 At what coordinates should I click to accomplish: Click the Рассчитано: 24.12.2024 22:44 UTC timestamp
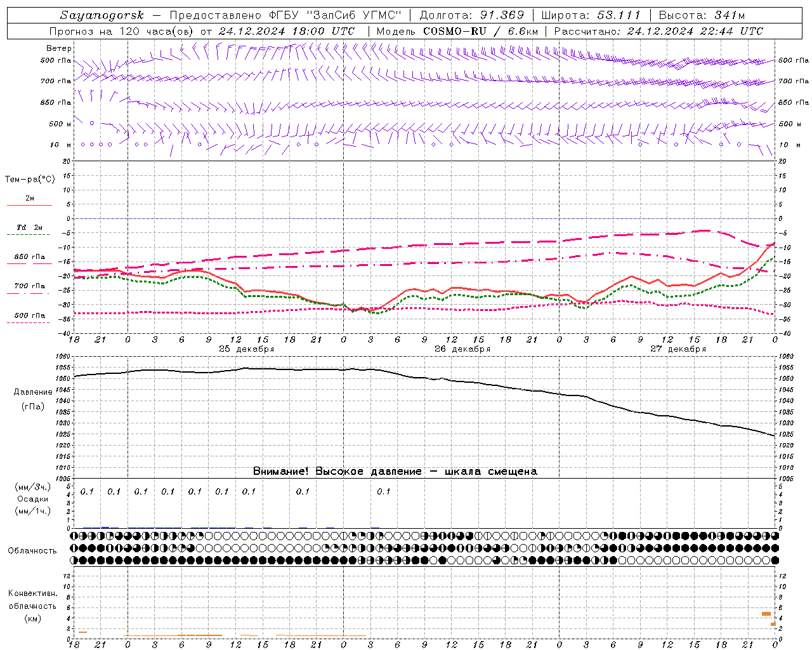click(x=658, y=31)
